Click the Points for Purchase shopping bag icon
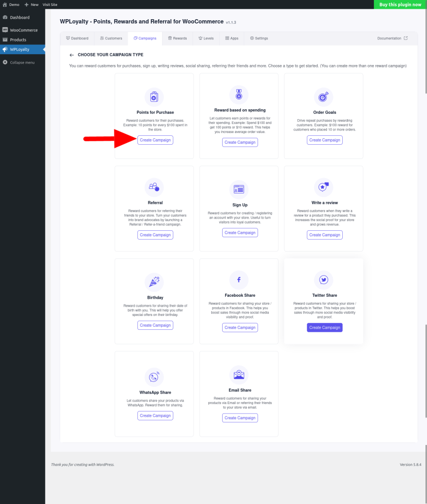The height and width of the screenshot is (504, 427). click(x=154, y=97)
